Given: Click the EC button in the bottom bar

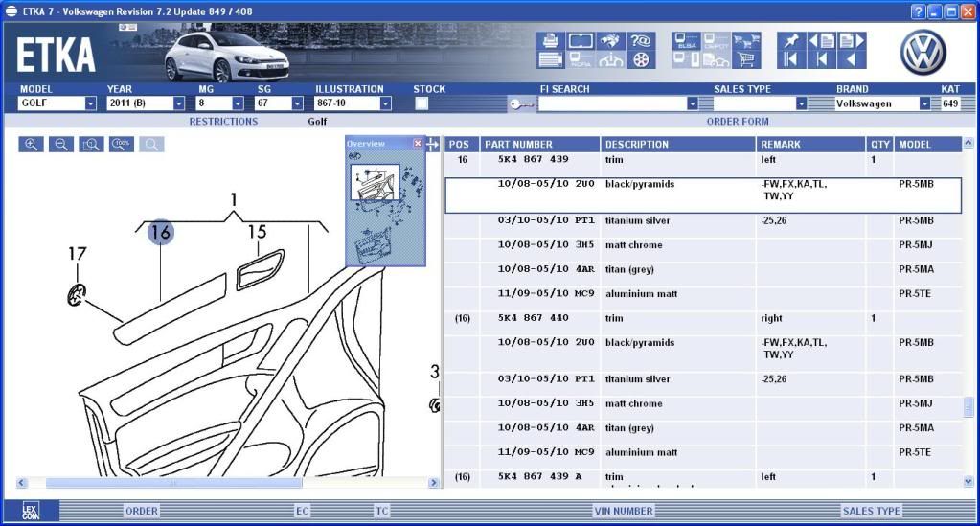Looking at the screenshot, I should click(x=303, y=511).
